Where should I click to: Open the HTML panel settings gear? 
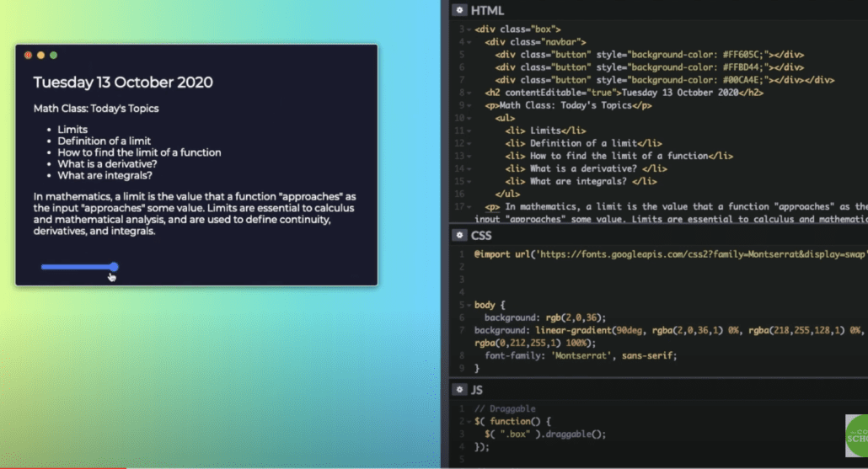click(x=459, y=10)
